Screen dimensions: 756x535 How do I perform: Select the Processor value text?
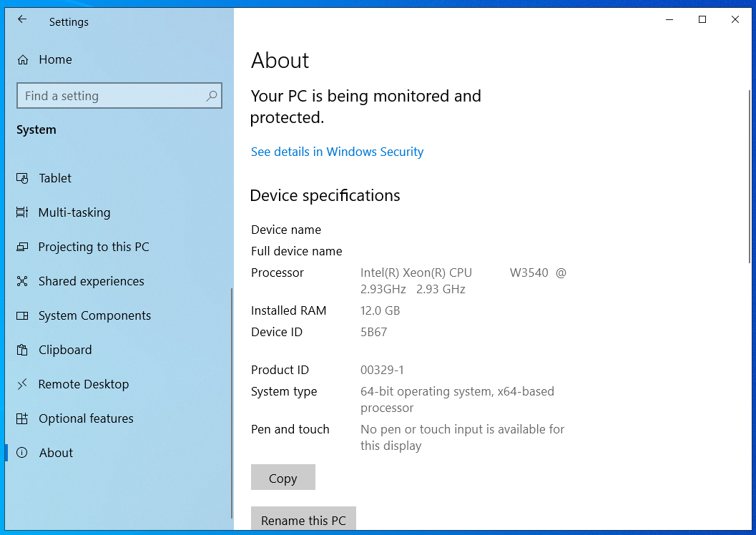(x=463, y=281)
